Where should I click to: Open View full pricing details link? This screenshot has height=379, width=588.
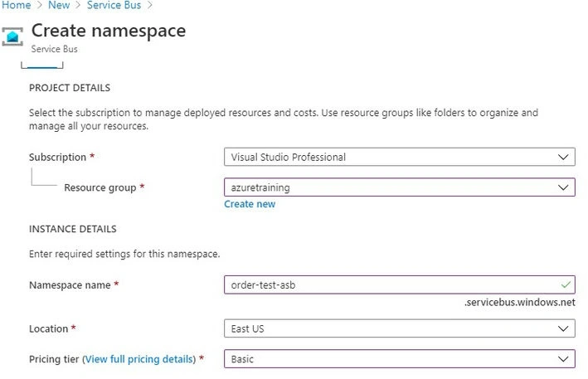coord(139,359)
